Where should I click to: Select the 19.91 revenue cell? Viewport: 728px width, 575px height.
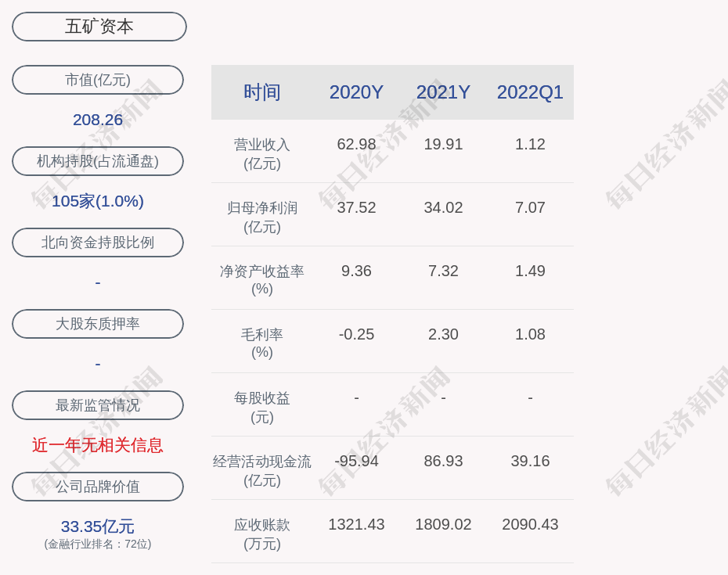tap(443, 144)
